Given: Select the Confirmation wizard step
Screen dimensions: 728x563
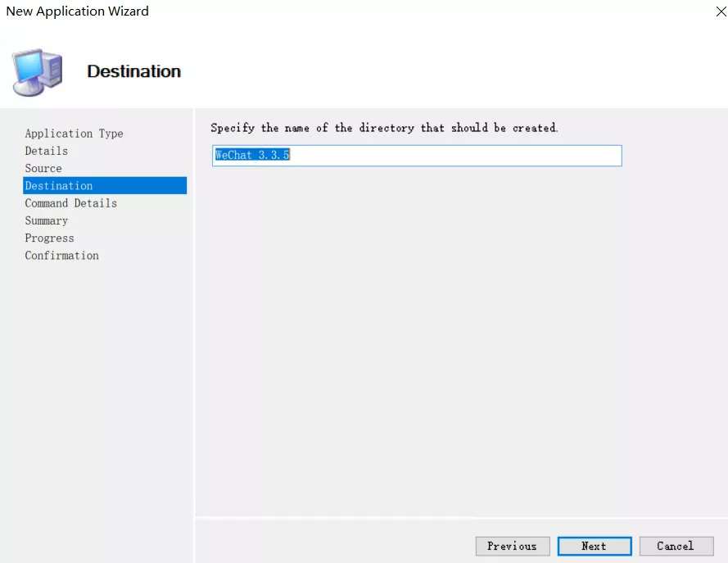Looking at the screenshot, I should click(61, 256).
